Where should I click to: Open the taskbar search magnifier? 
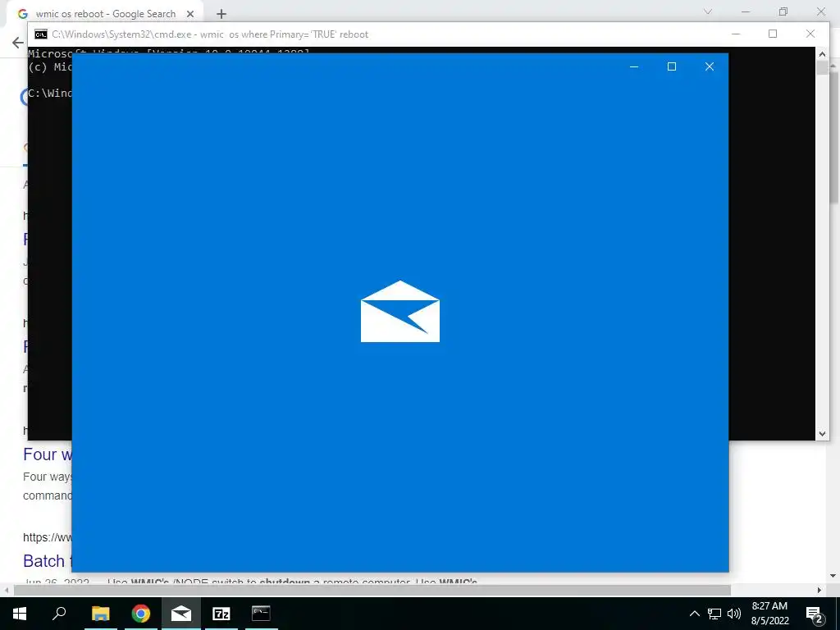59,614
